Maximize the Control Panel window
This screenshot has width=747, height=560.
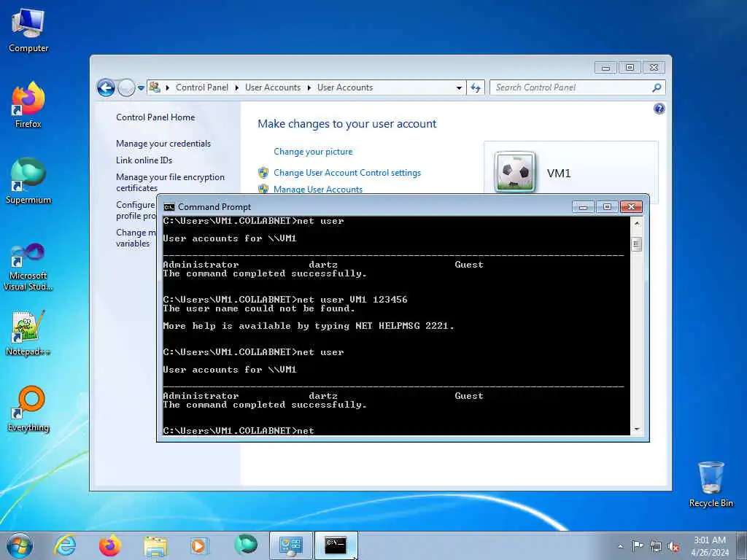630,68
